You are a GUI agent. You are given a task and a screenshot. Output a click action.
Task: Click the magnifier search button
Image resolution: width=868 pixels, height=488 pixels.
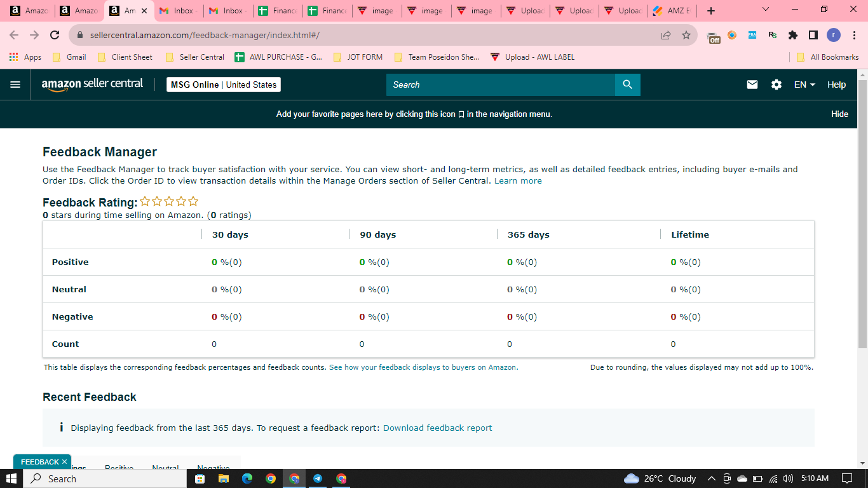(x=627, y=85)
